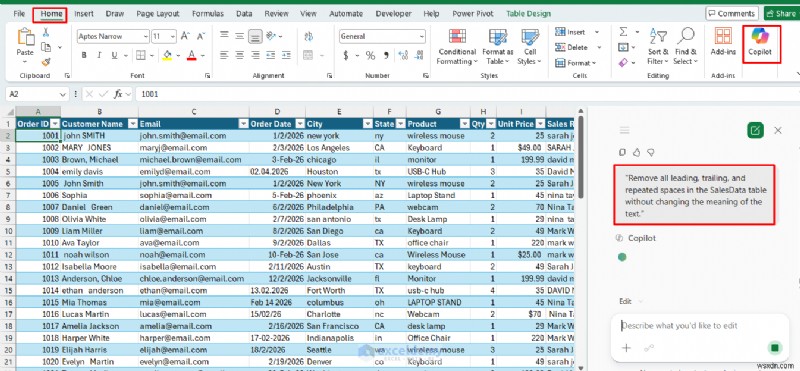
Task: Switch to the Data tab
Action: click(x=244, y=14)
